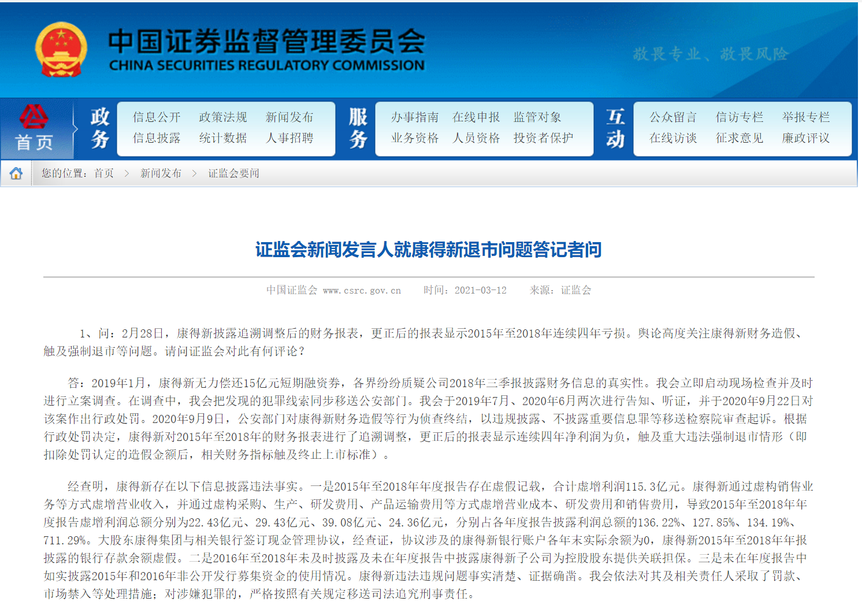This screenshot has height=616, width=862.
Task: Go to 新闻发布 in navigation menu
Action: click(289, 117)
